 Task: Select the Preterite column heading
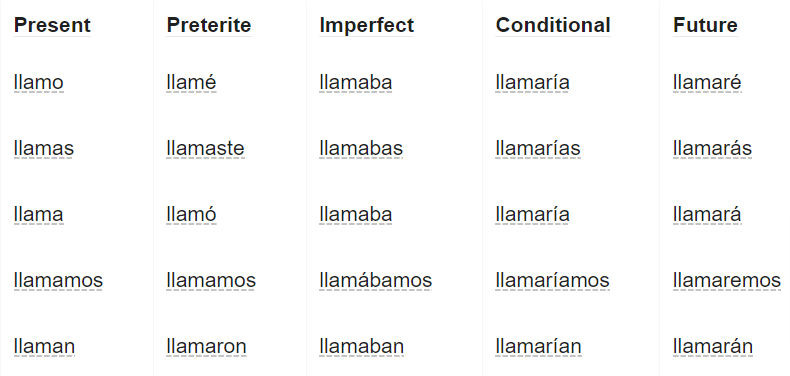point(209,25)
